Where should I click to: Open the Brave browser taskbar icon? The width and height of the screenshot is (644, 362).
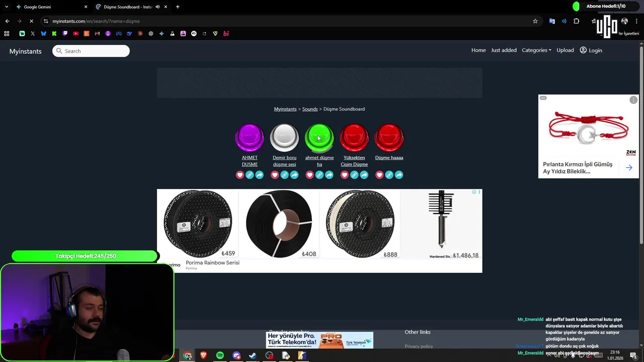(204, 355)
